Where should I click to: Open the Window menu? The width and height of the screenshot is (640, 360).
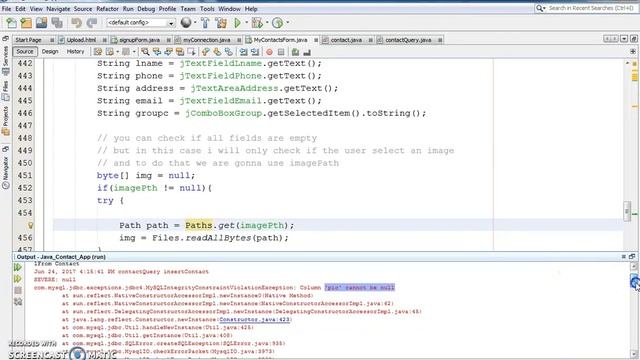229,9
